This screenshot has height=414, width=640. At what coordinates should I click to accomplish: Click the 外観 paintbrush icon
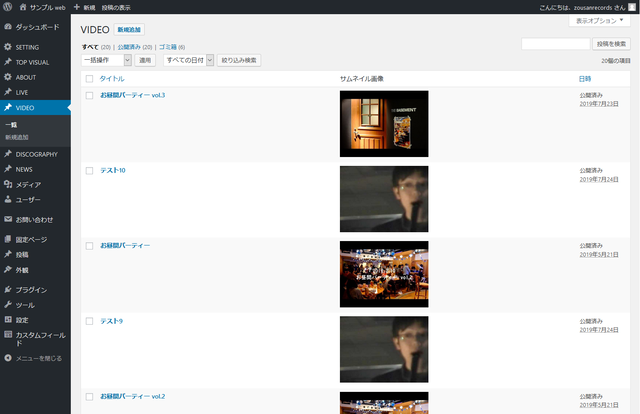(8, 269)
